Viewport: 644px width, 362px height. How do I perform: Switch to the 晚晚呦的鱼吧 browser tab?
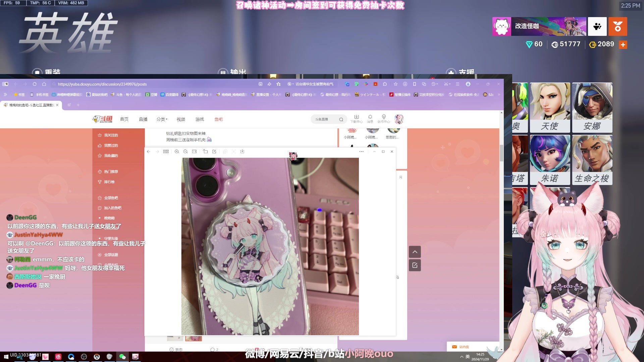[31, 105]
